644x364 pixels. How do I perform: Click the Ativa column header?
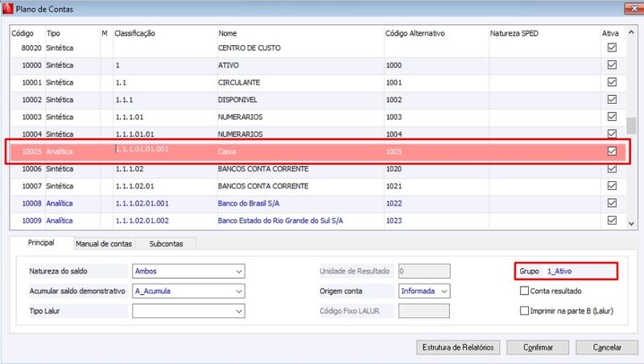(610, 33)
